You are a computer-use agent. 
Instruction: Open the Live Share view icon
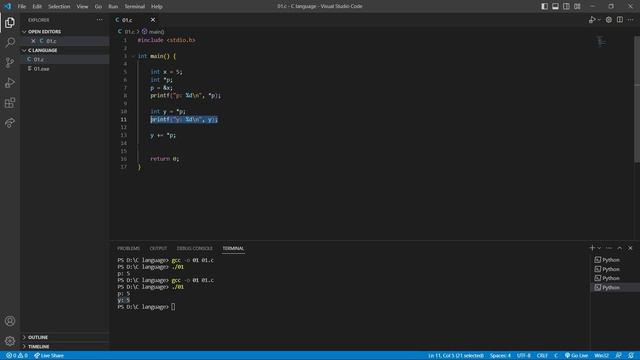click(x=10, y=122)
